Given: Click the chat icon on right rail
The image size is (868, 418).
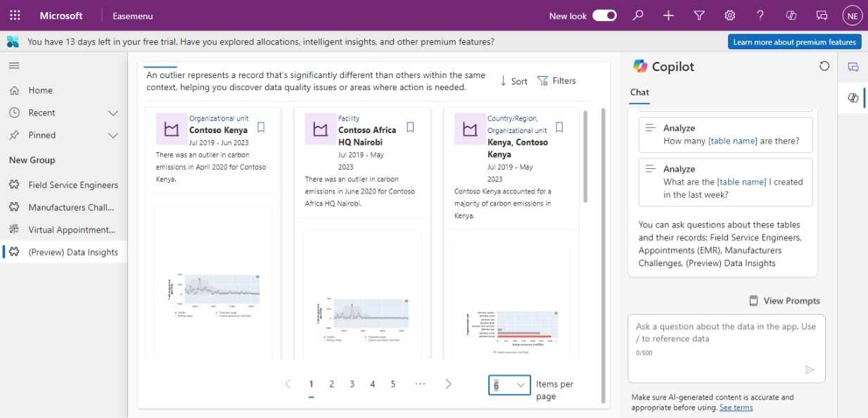Looking at the screenshot, I should 853,68.
